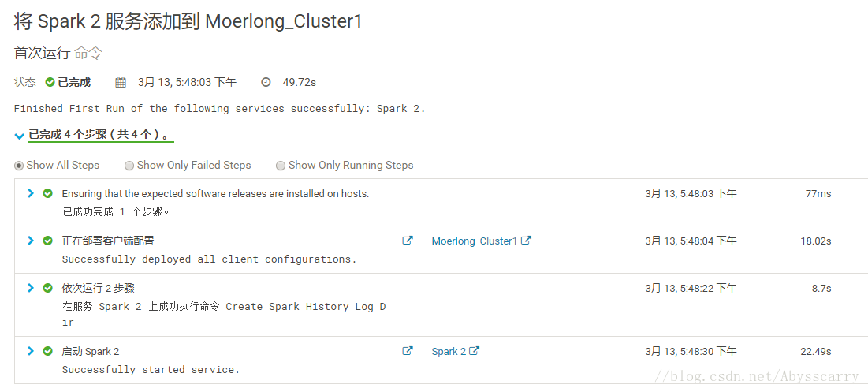The image size is (868, 392).
Task: Open external link icon for client configuration deployment
Action: pos(408,241)
